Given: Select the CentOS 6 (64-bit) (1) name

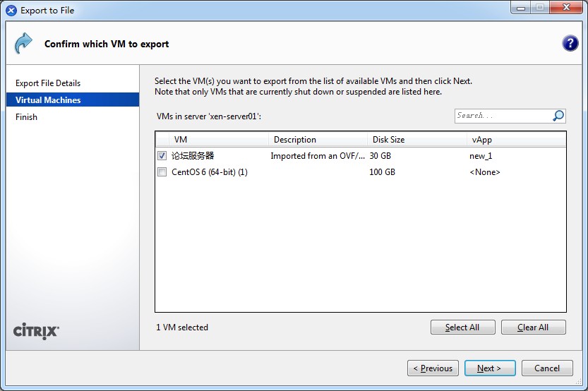Looking at the screenshot, I should pos(210,172).
